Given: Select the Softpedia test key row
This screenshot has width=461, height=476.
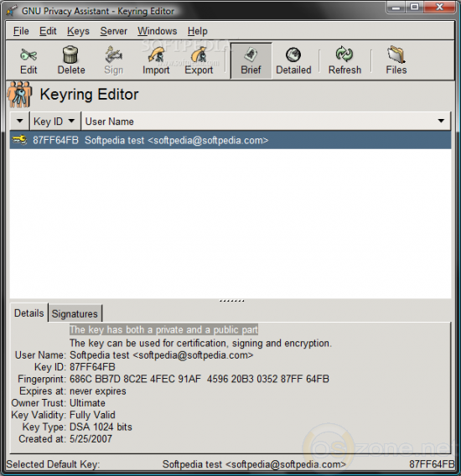Looking at the screenshot, I should (x=230, y=140).
